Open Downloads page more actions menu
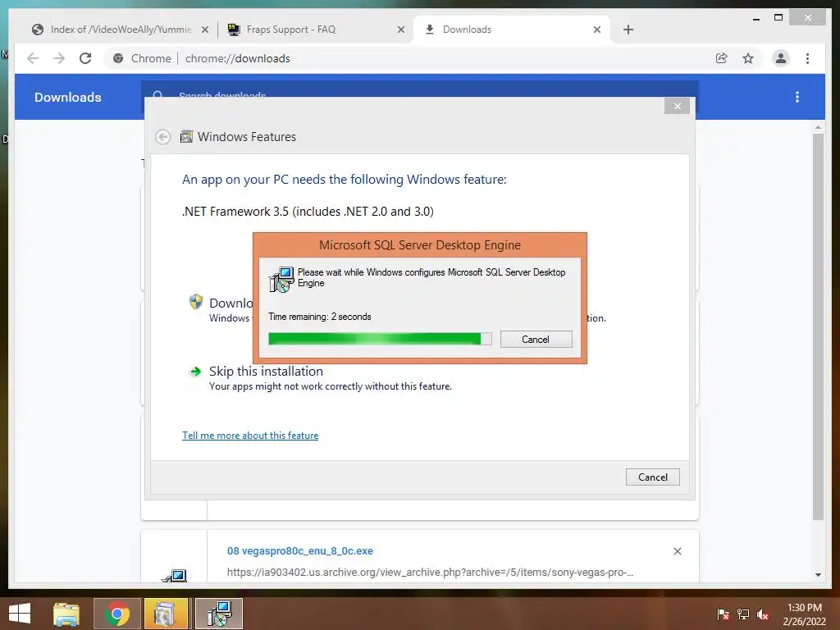The image size is (840, 630). [x=797, y=97]
